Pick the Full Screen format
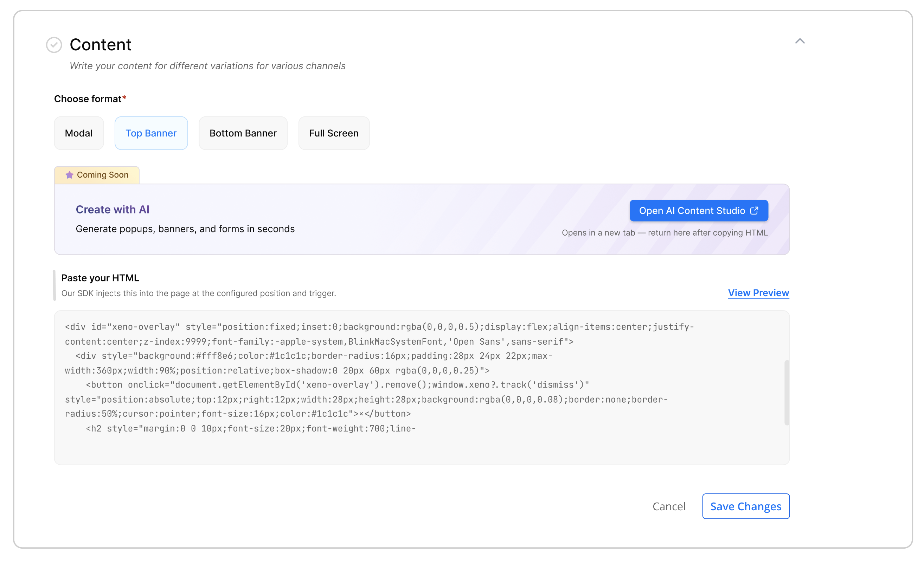Viewport: 924px width, 562px height. 334,133
